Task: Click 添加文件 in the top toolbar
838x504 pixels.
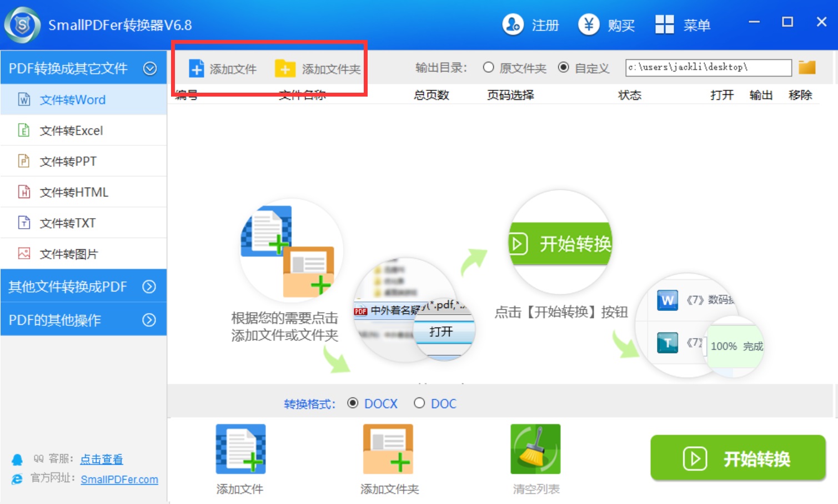Action: pyautogui.click(x=222, y=69)
